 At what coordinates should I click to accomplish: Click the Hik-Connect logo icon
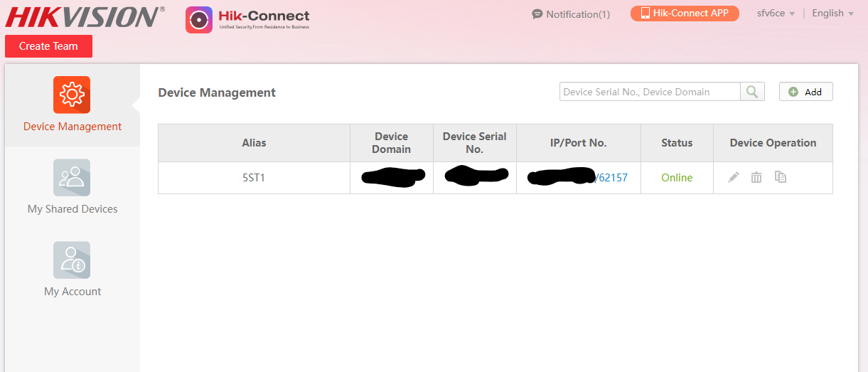coord(199,20)
